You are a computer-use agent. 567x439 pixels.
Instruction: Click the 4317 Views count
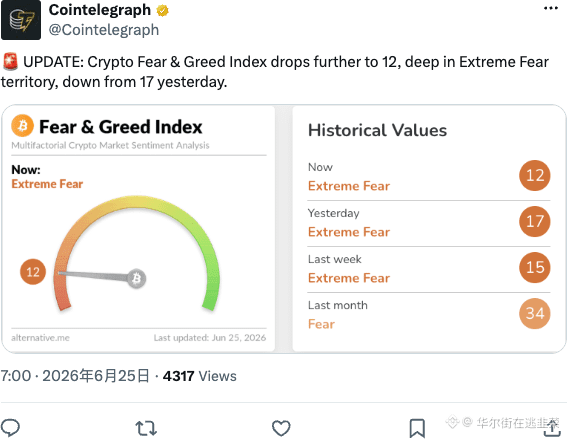tap(200, 376)
